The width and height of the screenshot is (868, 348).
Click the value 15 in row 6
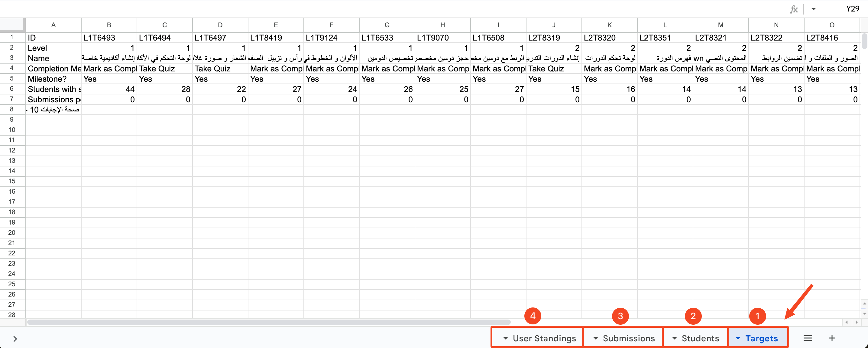pyautogui.click(x=554, y=89)
